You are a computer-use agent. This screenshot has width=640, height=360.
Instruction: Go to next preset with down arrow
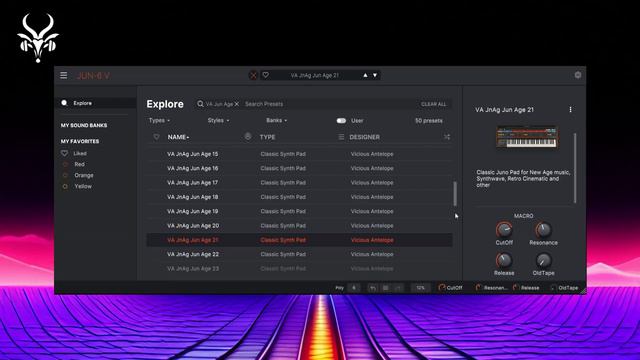click(x=375, y=75)
